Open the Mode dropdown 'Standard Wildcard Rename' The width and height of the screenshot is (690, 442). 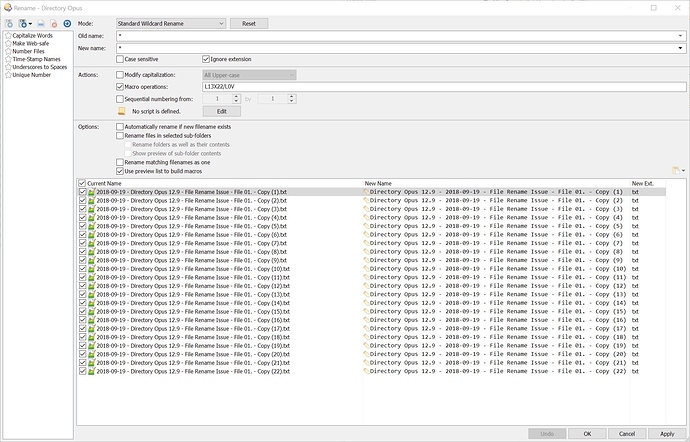pos(171,23)
